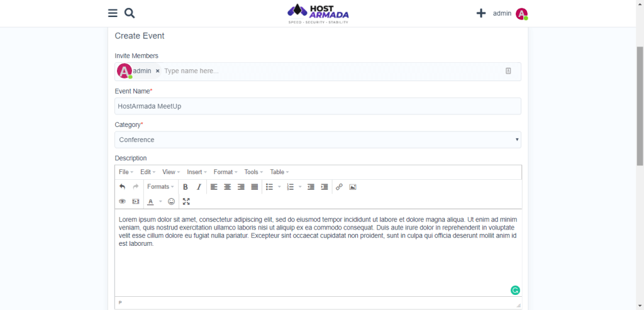Preview the description content

(x=123, y=202)
